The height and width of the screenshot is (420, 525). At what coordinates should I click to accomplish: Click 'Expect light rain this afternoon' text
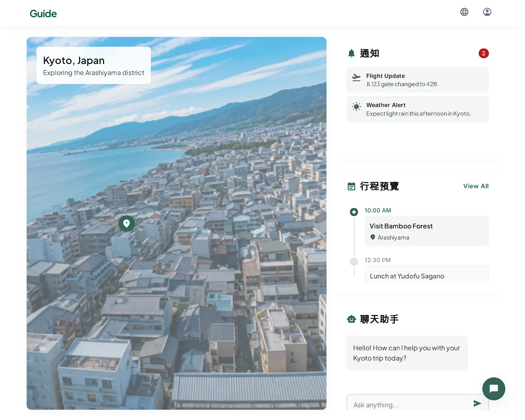tap(418, 114)
